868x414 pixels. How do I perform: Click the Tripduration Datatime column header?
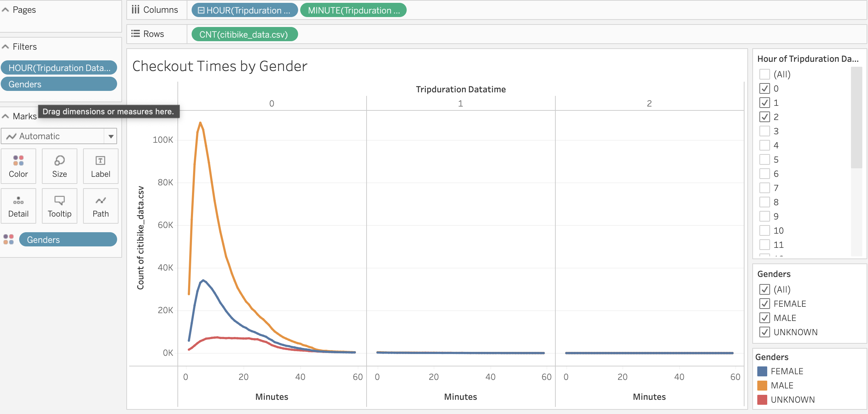click(x=461, y=89)
